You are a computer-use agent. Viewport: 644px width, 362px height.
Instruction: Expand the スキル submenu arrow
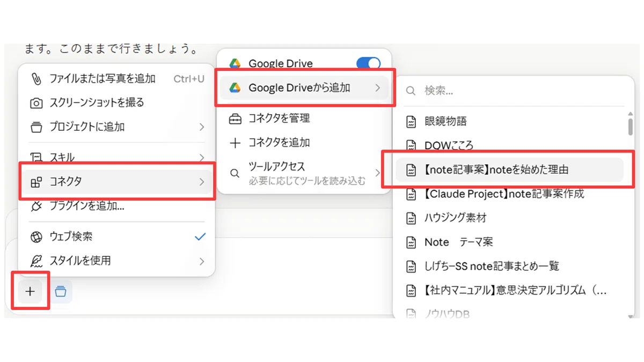202,158
